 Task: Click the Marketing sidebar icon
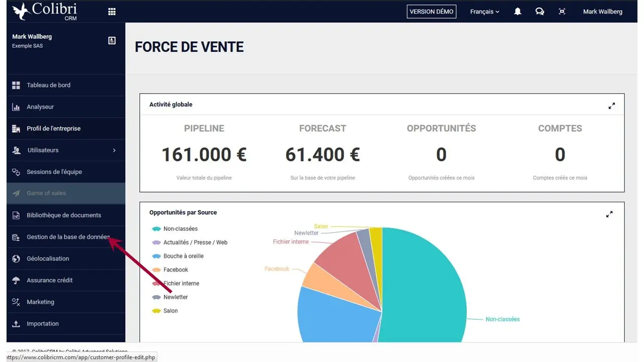tap(16, 302)
